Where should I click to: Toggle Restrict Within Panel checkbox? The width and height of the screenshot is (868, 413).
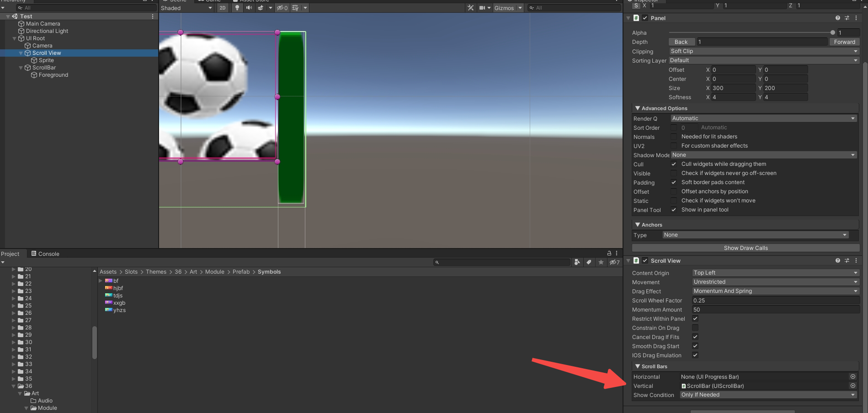pyautogui.click(x=695, y=318)
